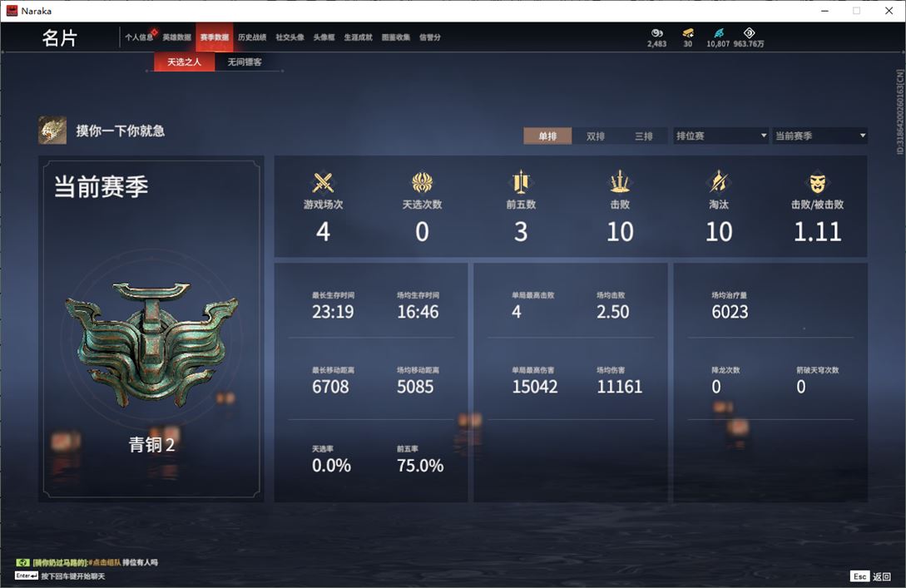
Task: Open the 个人信息 tab
Action: tap(139, 37)
